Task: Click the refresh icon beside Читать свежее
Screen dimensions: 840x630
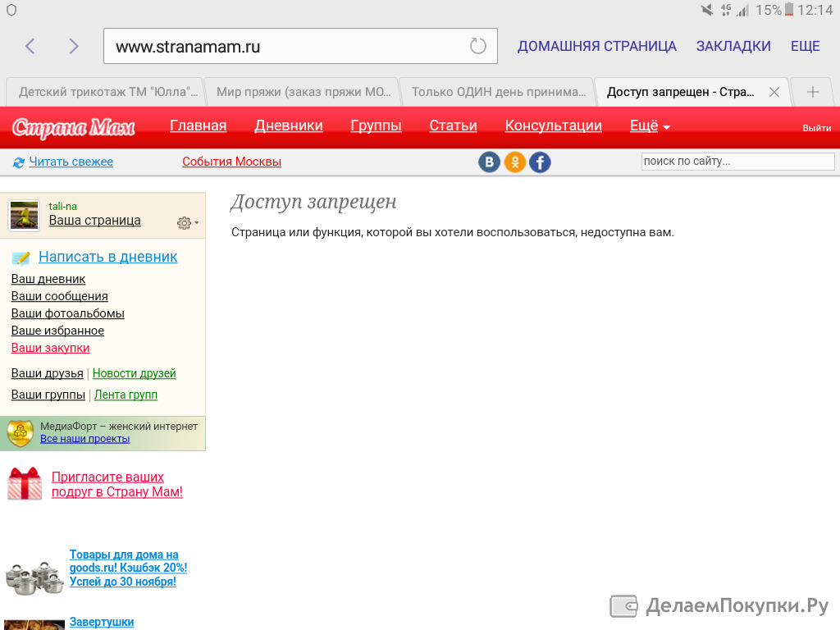Action: [19, 162]
